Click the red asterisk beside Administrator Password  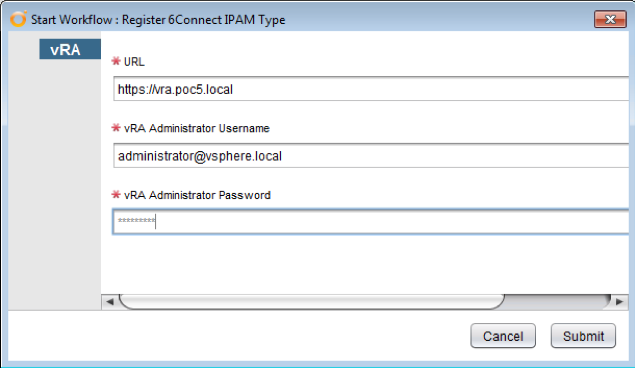point(116,195)
